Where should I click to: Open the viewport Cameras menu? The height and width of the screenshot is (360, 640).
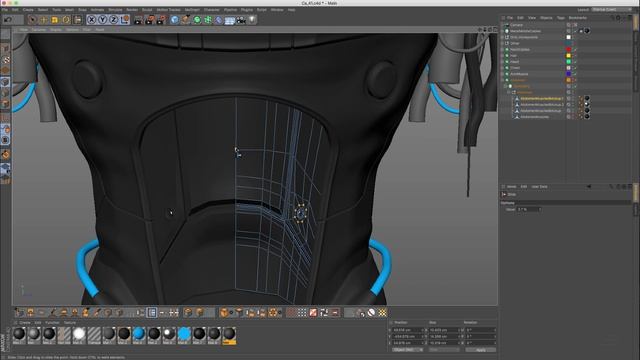[39, 29]
